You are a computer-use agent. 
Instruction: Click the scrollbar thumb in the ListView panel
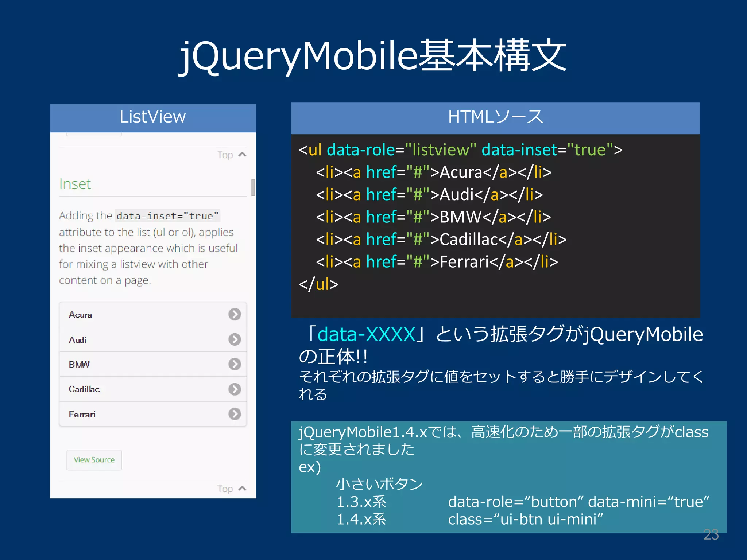click(x=253, y=187)
